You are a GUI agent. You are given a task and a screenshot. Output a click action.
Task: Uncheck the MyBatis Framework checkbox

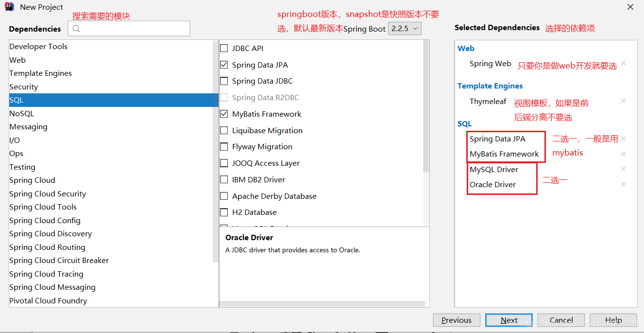pos(224,114)
